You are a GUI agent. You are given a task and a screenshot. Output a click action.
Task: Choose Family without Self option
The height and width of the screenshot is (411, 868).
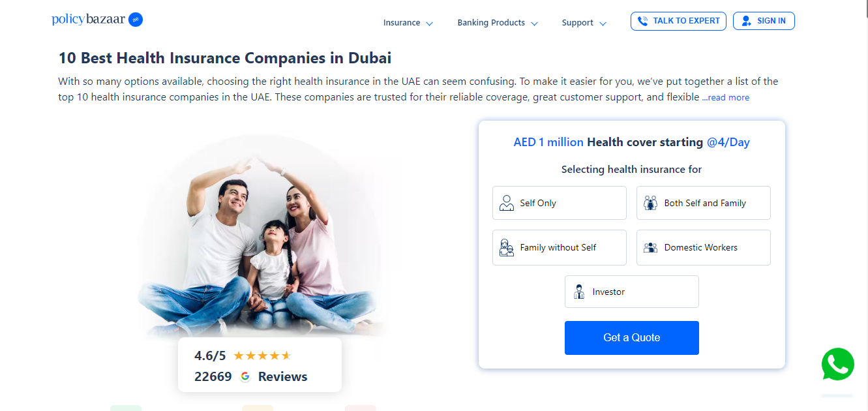[x=560, y=247]
